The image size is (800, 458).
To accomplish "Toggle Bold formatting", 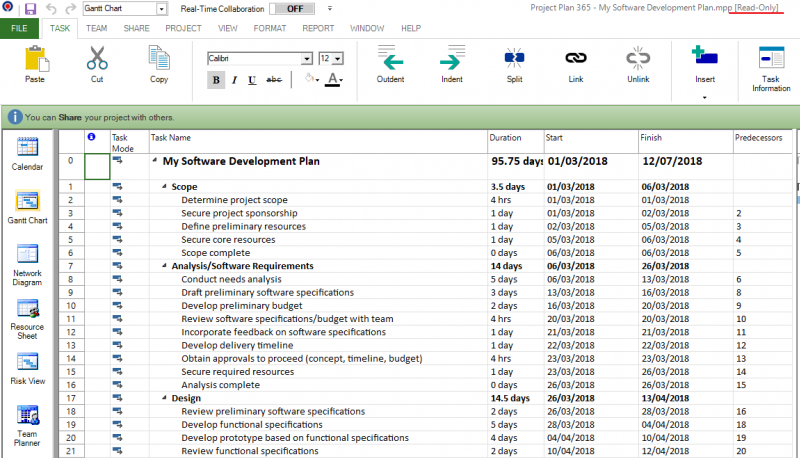I will coord(216,80).
